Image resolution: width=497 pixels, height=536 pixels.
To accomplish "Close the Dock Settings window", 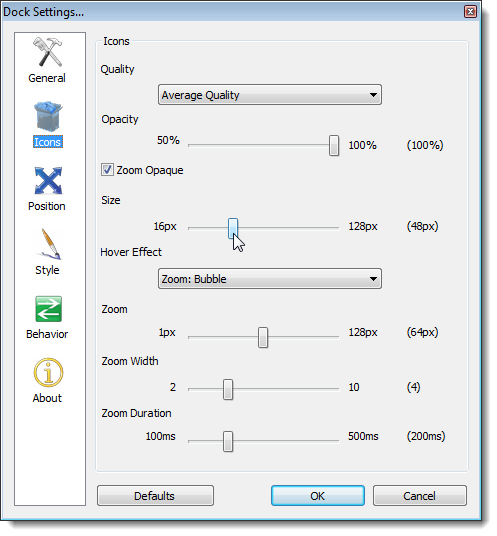I will 470,12.
